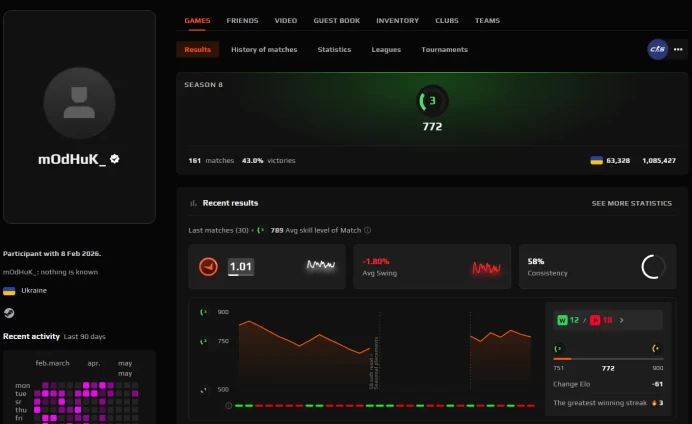The width and height of the screenshot is (692, 424).
Task: Click the Ukraine country label
Action: pos(34,290)
